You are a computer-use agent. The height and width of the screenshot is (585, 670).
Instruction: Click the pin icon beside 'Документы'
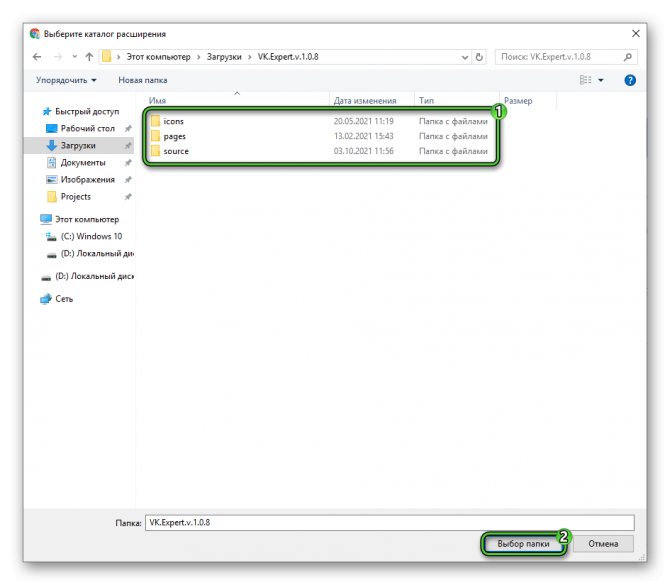(128, 162)
